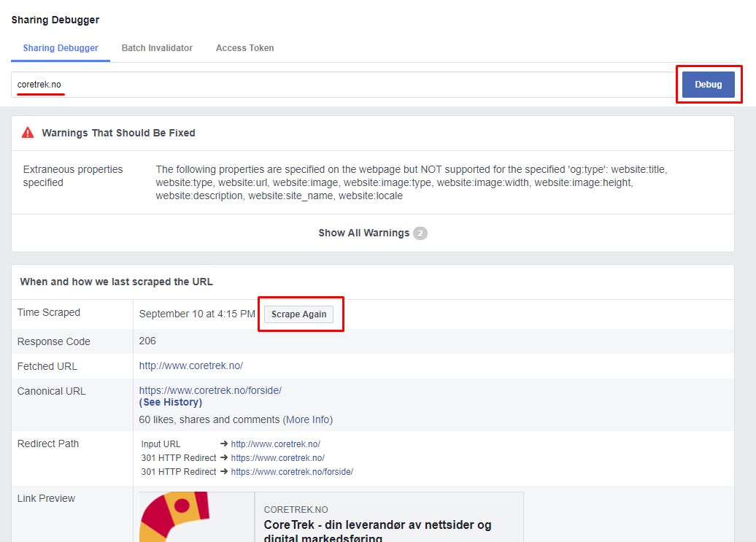
Task: Click the 'Input URL' label in Redirect Path
Action: pyautogui.click(x=161, y=444)
